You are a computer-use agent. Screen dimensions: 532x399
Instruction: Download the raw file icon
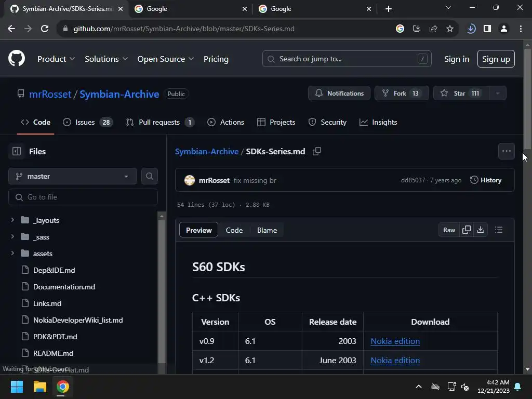(x=481, y=230)
